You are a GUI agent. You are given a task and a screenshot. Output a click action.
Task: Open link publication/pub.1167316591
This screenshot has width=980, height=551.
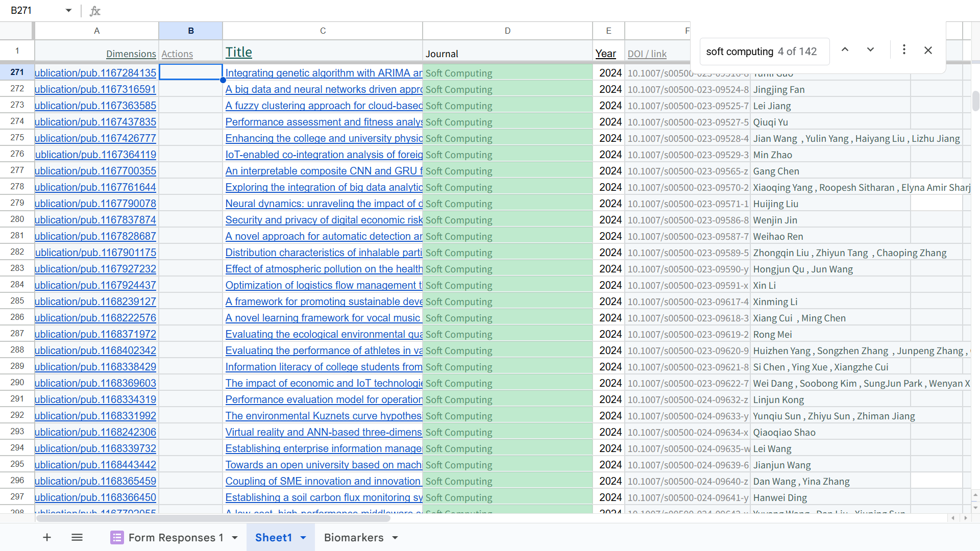point(95,89)
